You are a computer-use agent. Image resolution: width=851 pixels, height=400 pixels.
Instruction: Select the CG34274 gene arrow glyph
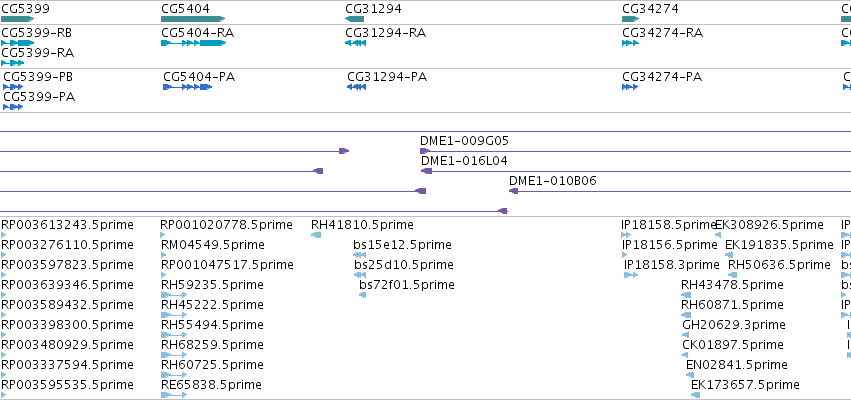(x=631, y=19)
